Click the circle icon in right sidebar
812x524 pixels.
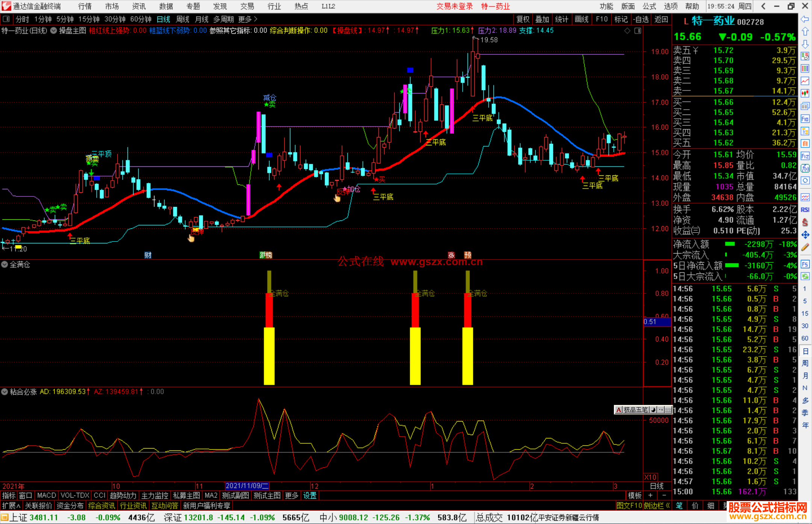(805, 181)
